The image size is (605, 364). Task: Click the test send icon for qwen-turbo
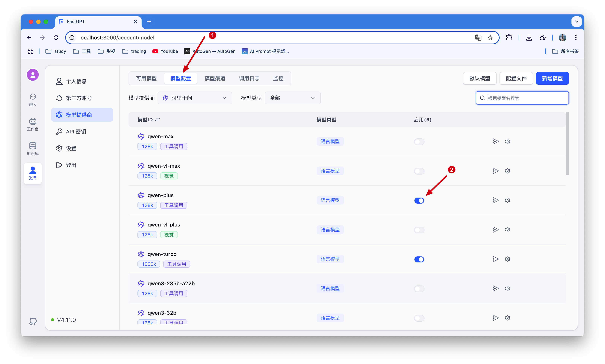(495, 259)
